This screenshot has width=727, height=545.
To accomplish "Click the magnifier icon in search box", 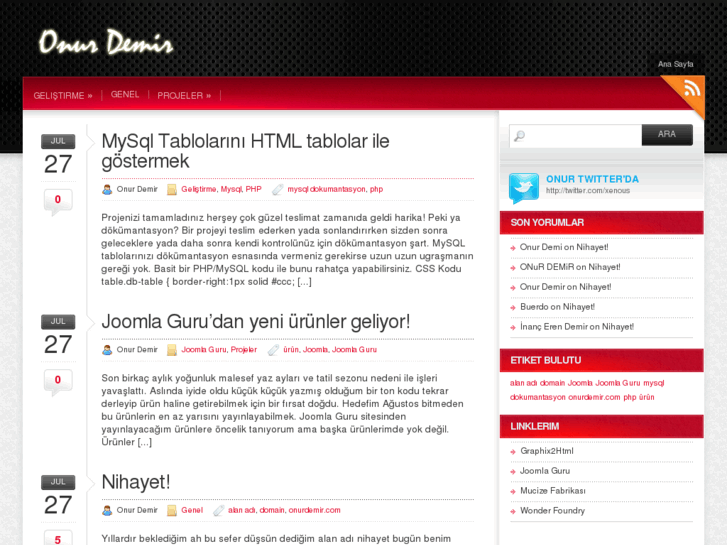I will point(519,136).
